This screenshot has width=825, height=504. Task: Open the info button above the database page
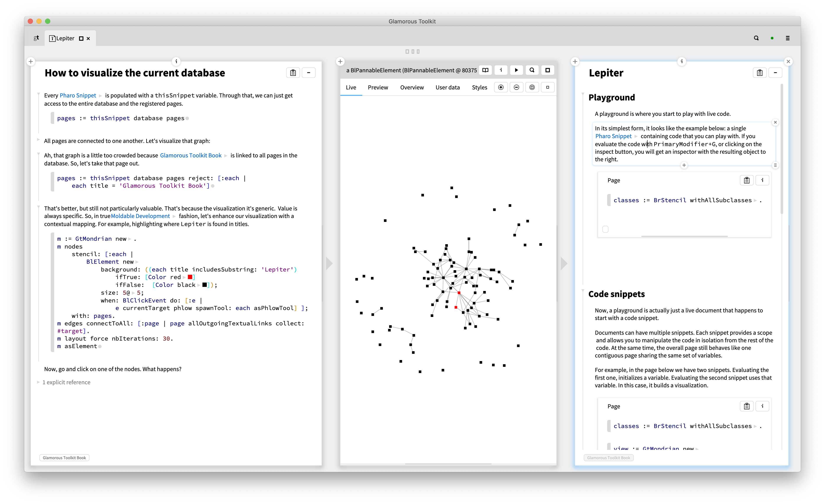tap(176, 61)
